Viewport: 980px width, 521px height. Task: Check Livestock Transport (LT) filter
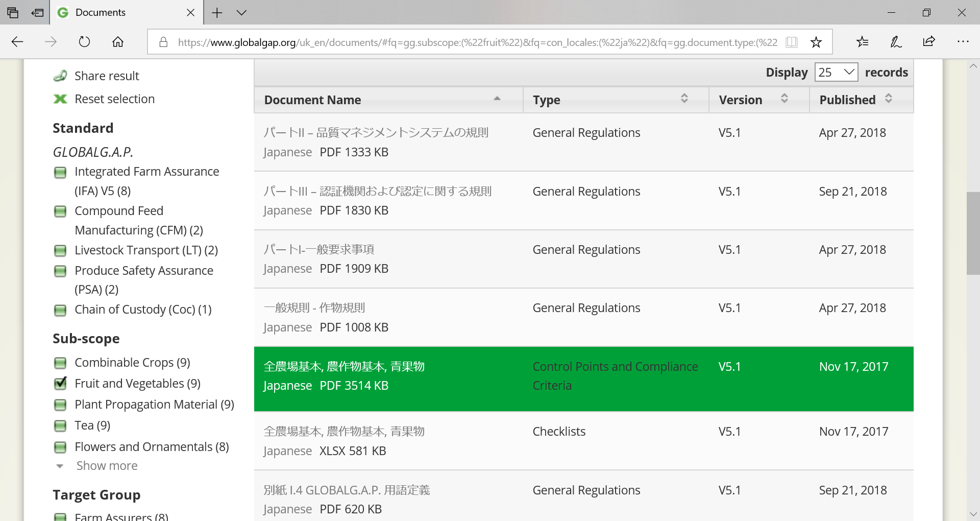(60, 251)
